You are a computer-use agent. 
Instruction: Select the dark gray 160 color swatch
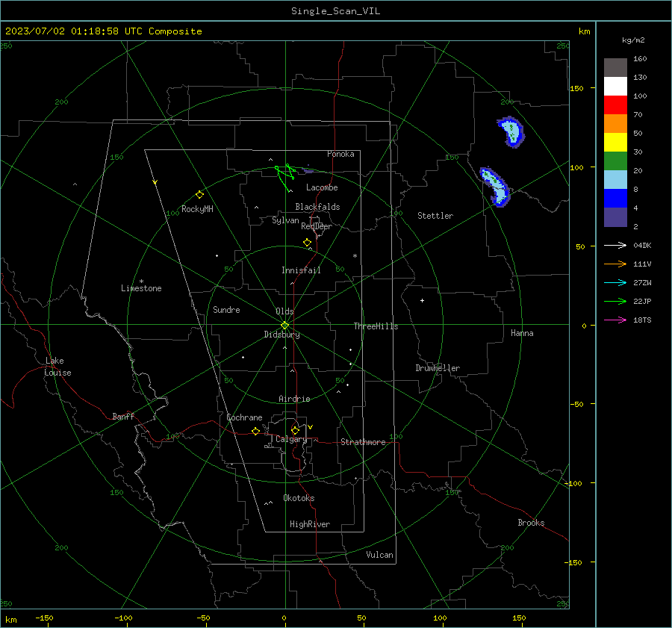coord(615,67)
